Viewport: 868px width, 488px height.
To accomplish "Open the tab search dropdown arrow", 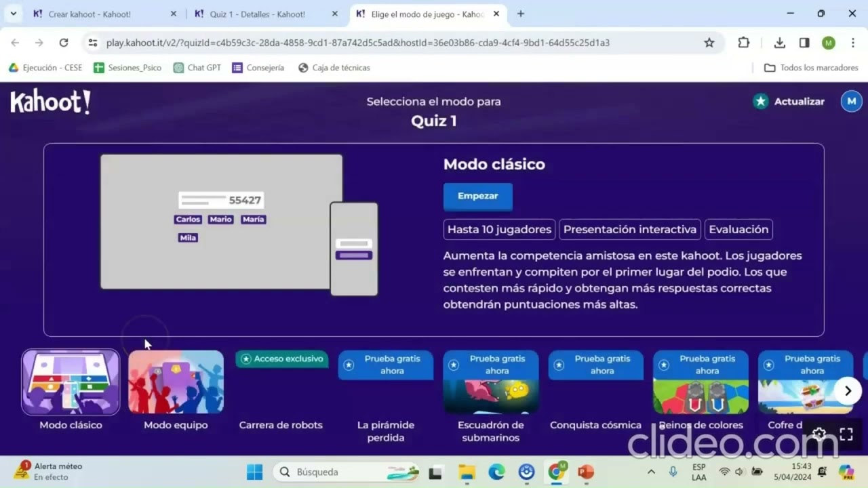I will tap(13, 14).
